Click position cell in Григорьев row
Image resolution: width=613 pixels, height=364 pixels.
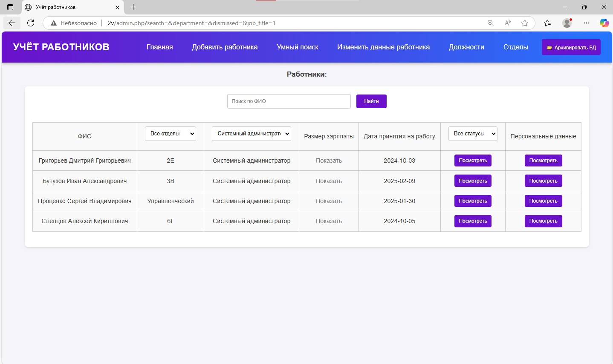tap(252, 161)
